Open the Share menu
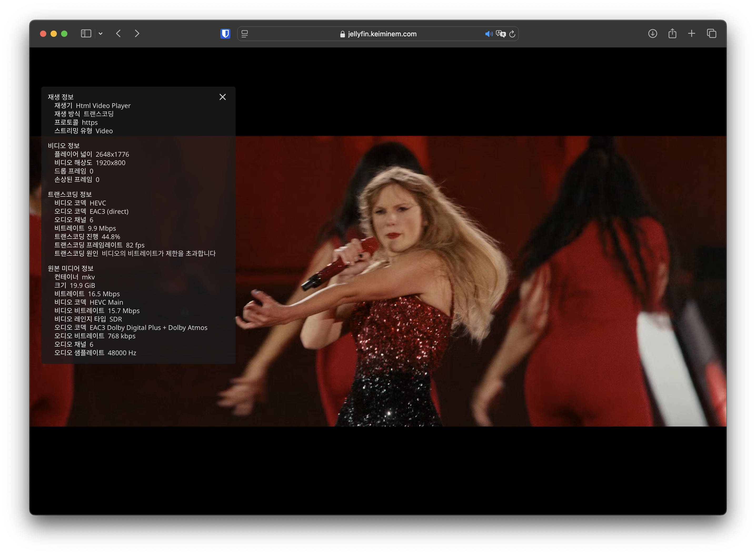Screen dimensions: 756x554 pyautogui.click(x=672, y=33)
